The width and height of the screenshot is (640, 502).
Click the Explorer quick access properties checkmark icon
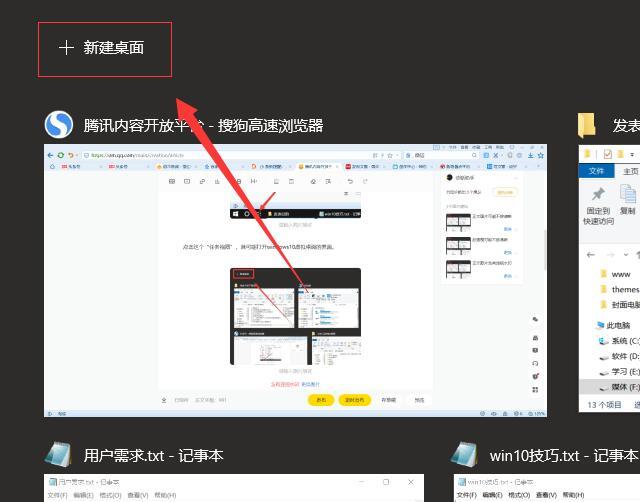click(607, 154)
